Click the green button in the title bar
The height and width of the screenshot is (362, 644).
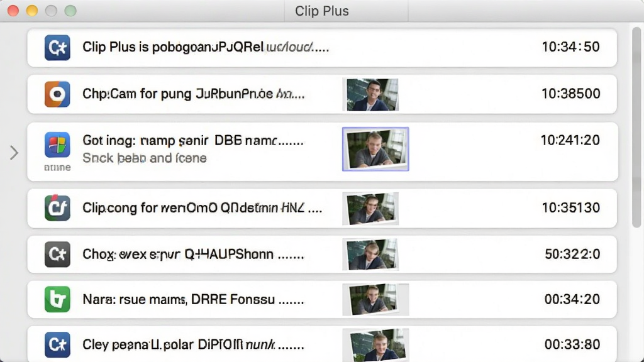coord(70,11)
